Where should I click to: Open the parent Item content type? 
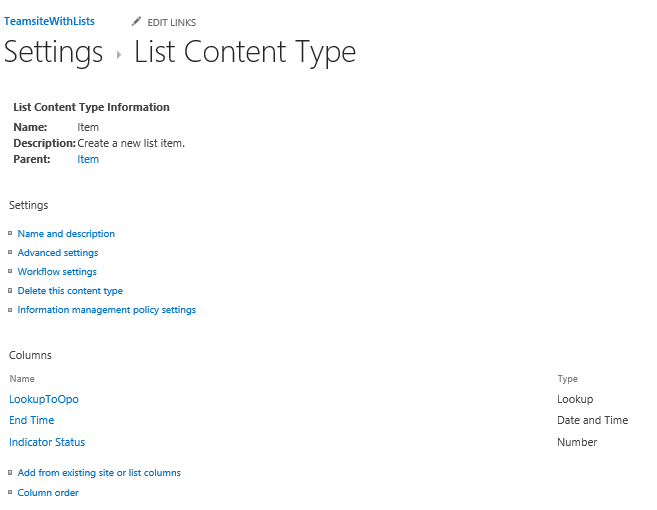point(88,159)
